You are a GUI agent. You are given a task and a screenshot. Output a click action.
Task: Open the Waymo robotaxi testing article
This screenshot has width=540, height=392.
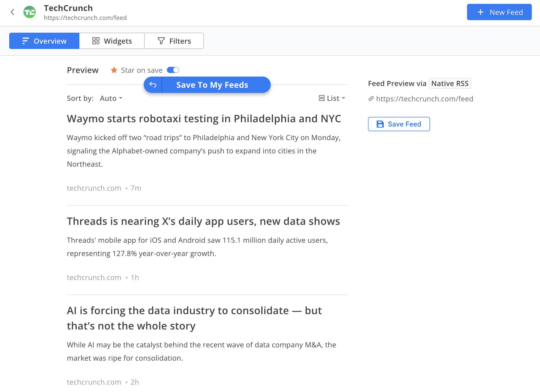pyautogui.click(x=204, y=119)
